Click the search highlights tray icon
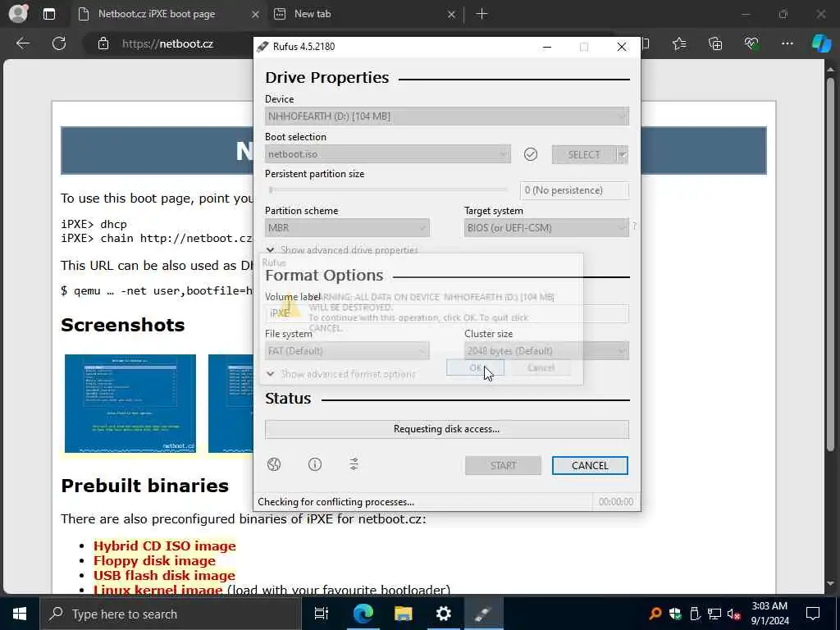This screenshot has height=630, width=840. click(x=655, y=614)
